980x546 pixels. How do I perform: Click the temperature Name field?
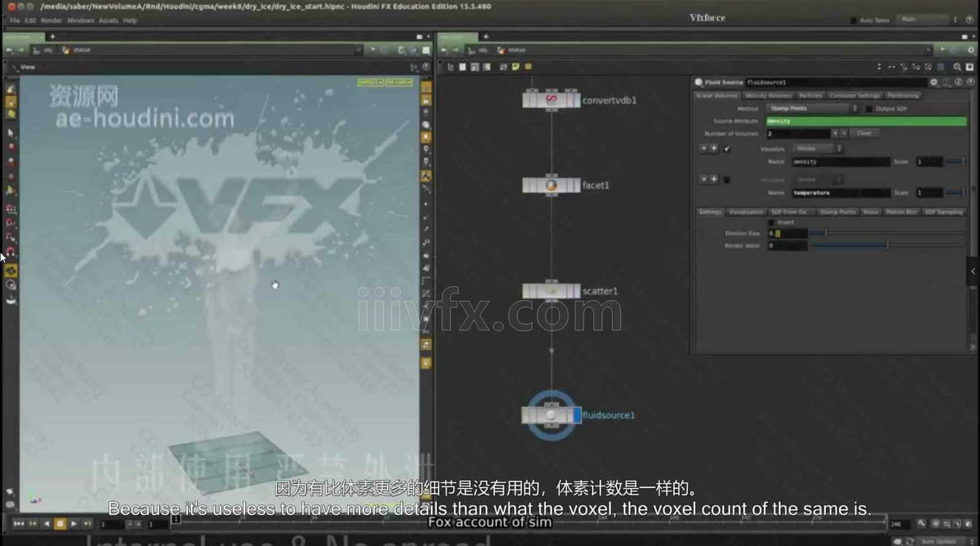pos(841,193)
